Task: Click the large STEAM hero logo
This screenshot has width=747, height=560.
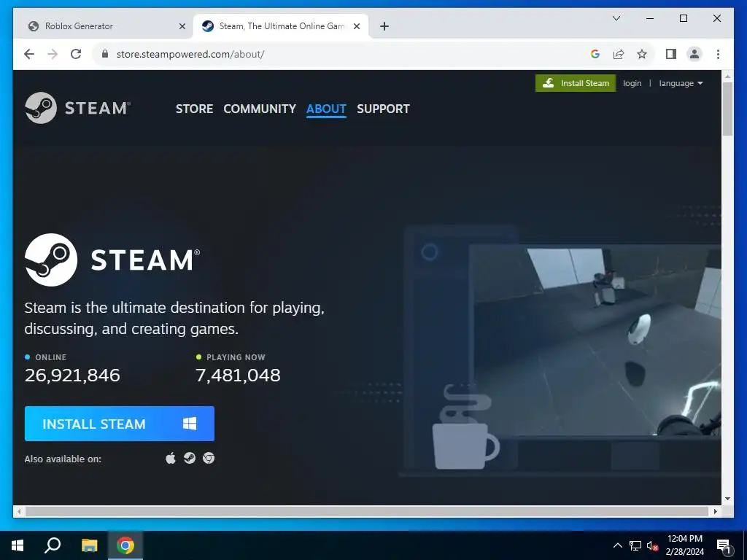Action: [x=112, y=260]
